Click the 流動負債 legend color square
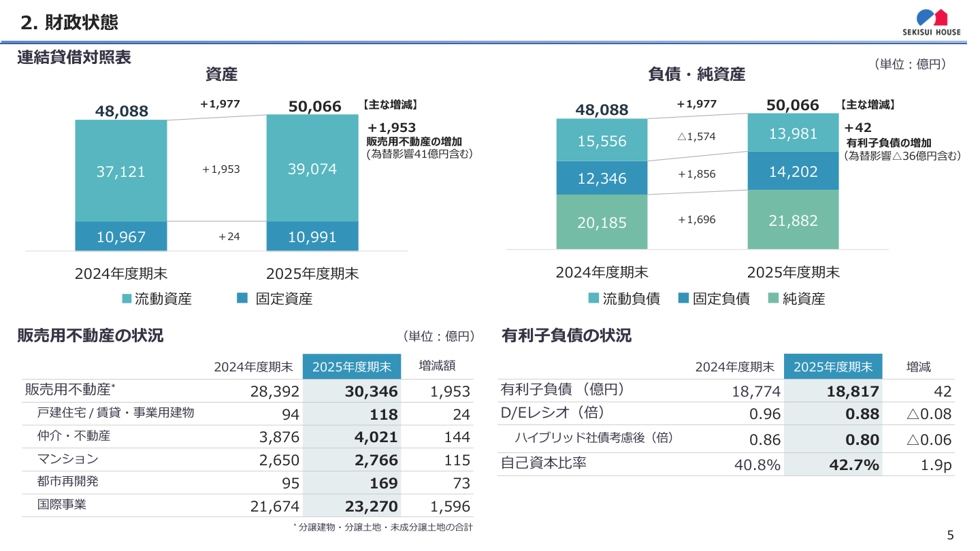Screen dimensions: 980x551 click(593, 298)
